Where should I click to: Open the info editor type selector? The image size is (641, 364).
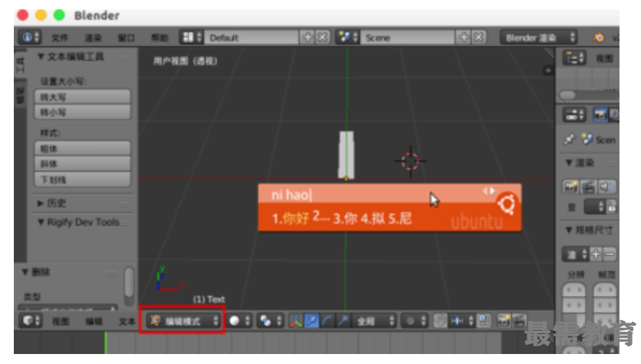tap(30, 38)
